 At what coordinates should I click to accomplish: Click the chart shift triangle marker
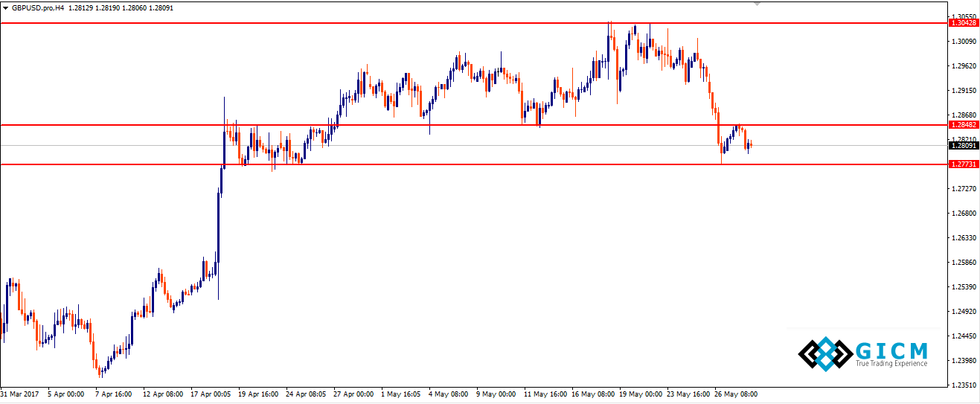[x=758, y=4]
